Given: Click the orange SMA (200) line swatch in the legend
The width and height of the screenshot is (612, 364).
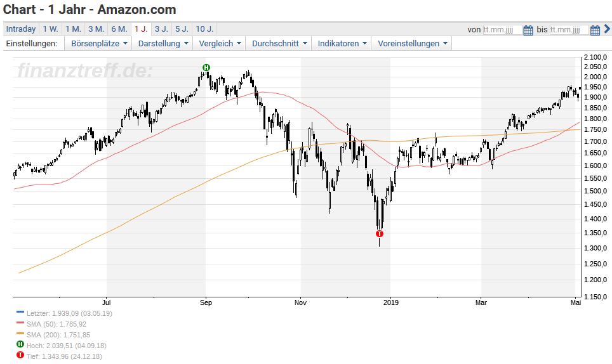Looking at the screenshot, I should tap(20, 333).
